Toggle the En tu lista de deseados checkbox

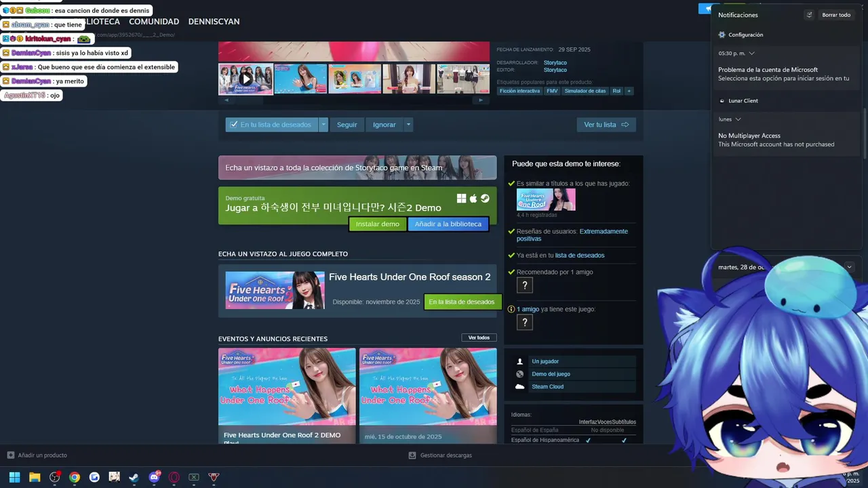234,125
